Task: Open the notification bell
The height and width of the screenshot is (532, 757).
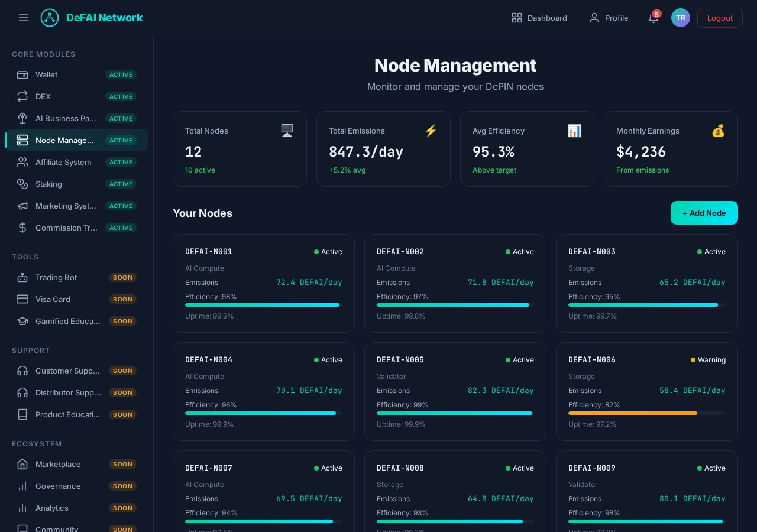Action: click(653, 18)
